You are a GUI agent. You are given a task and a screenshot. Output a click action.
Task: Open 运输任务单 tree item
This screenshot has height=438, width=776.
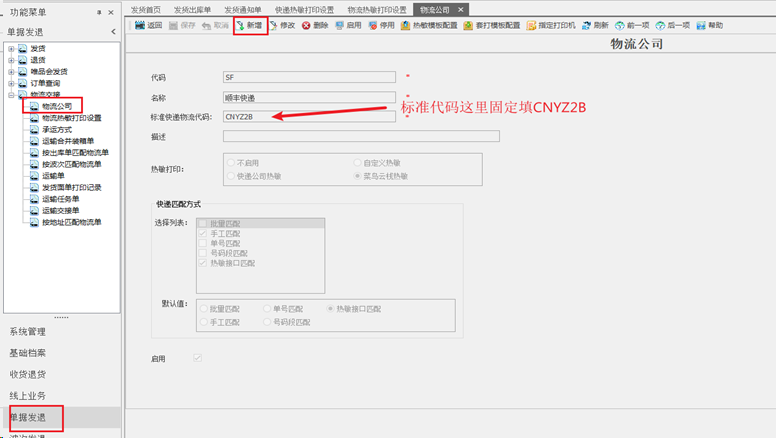point(60,199)
